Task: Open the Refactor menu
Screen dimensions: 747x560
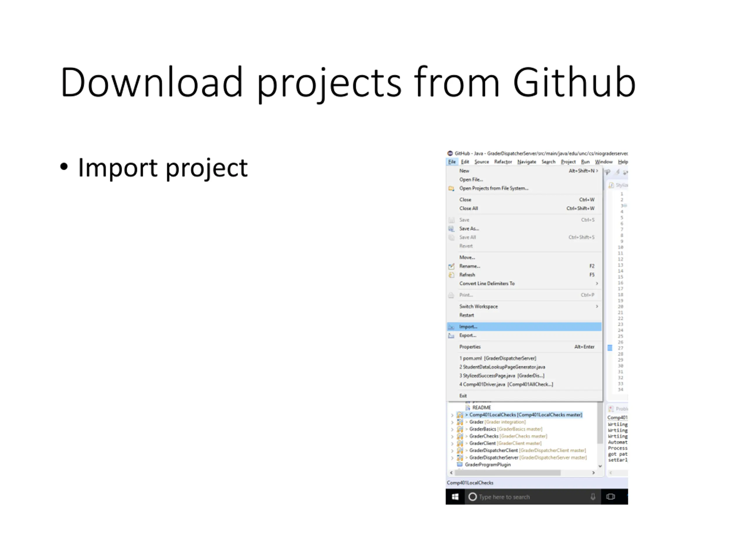Action: (x=503, y=162)
